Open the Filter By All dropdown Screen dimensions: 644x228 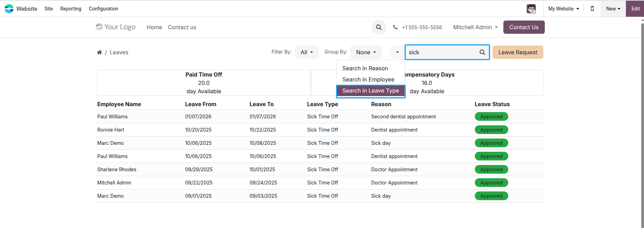pyautogui.click(x=307, y=52)
